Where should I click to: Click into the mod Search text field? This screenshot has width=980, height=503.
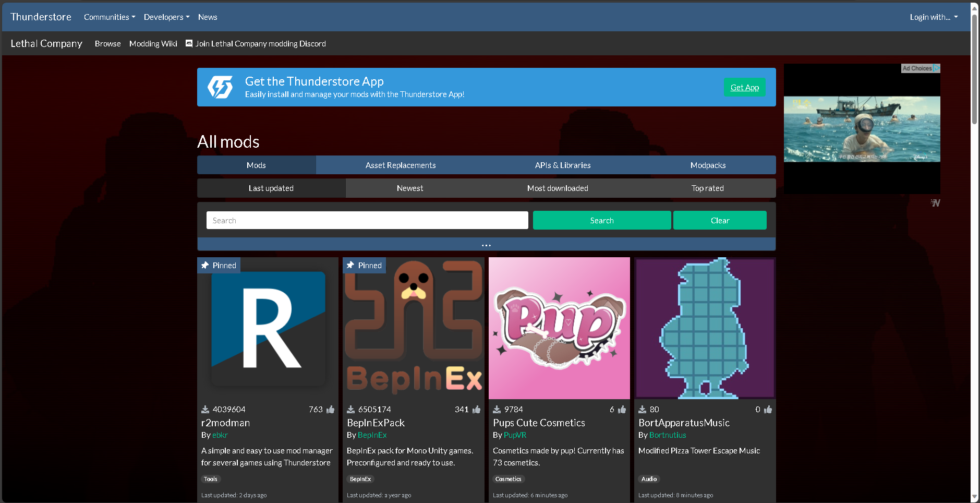367,220
